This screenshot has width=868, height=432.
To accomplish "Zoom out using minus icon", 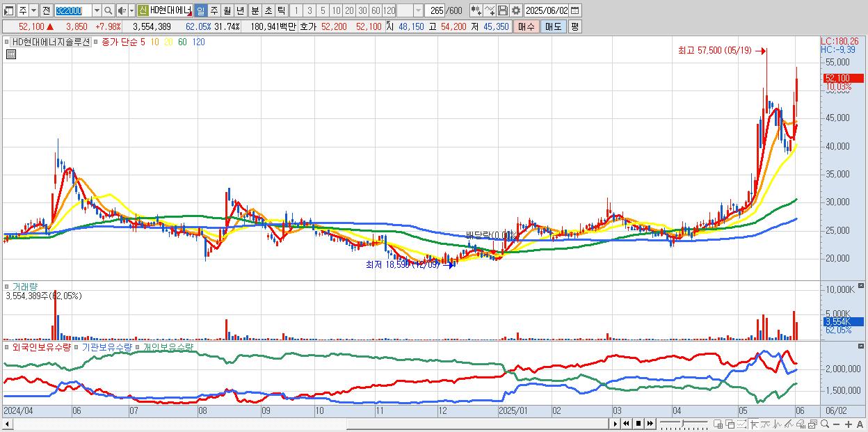I will point(836,424).
